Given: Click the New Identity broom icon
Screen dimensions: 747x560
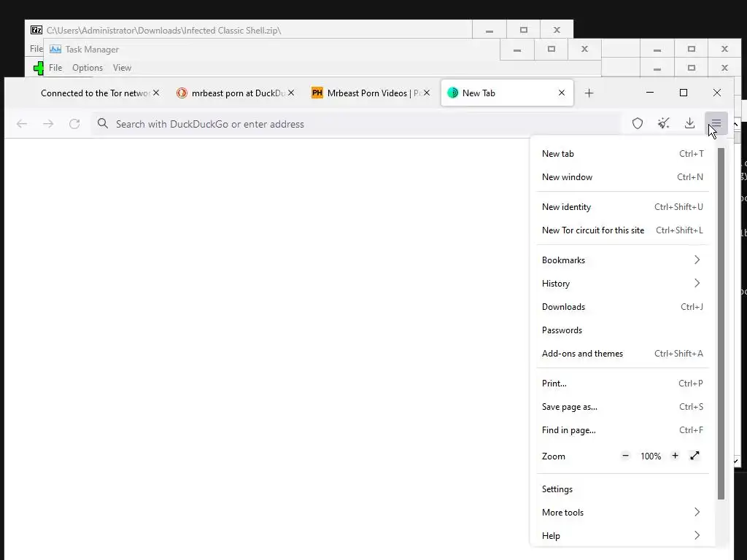Looking at the screenshot, I should 664,123.
